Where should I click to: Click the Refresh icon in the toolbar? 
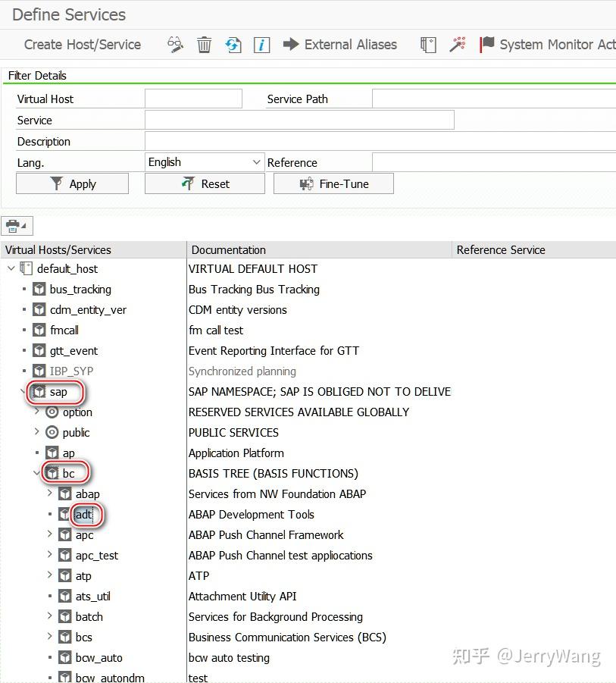pos(233,45)
